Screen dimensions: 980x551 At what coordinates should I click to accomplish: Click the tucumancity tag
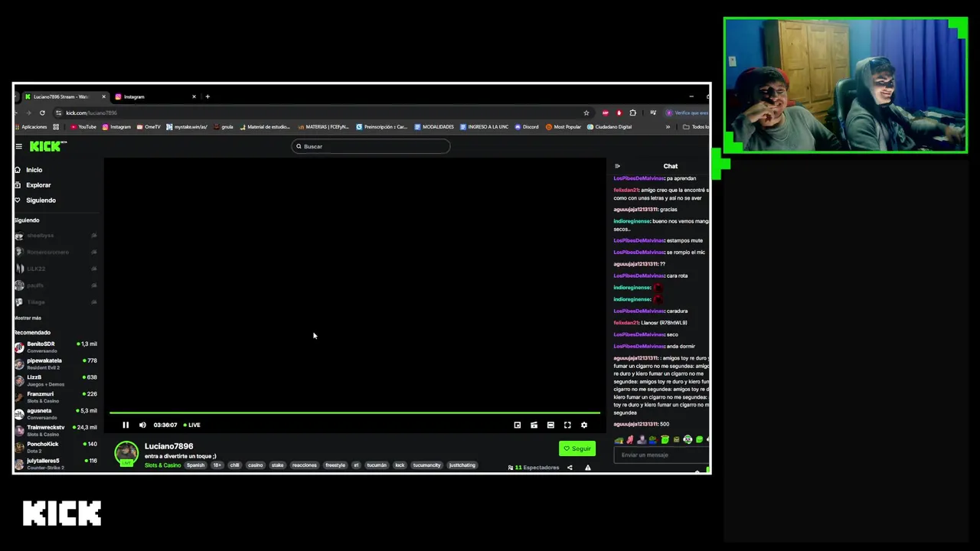[x=426, y=465]
